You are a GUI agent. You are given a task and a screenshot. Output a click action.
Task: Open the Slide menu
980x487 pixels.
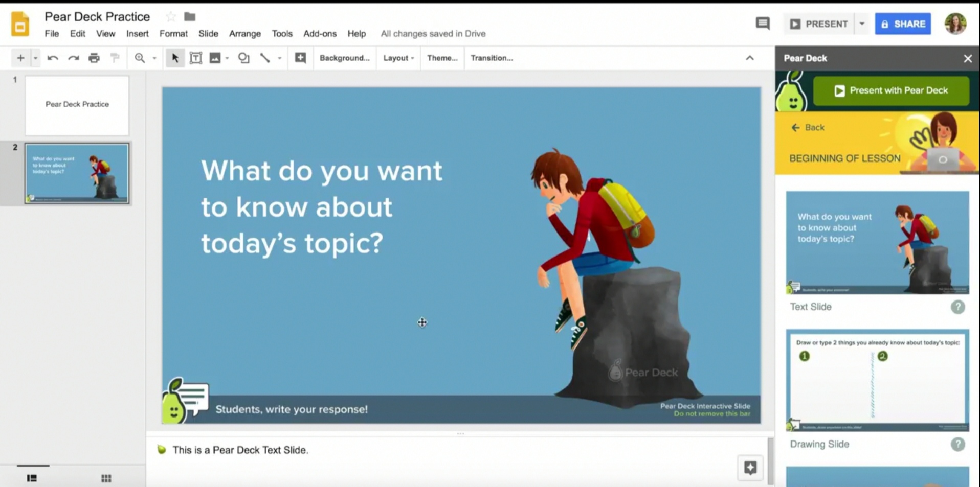click(208, 34)
